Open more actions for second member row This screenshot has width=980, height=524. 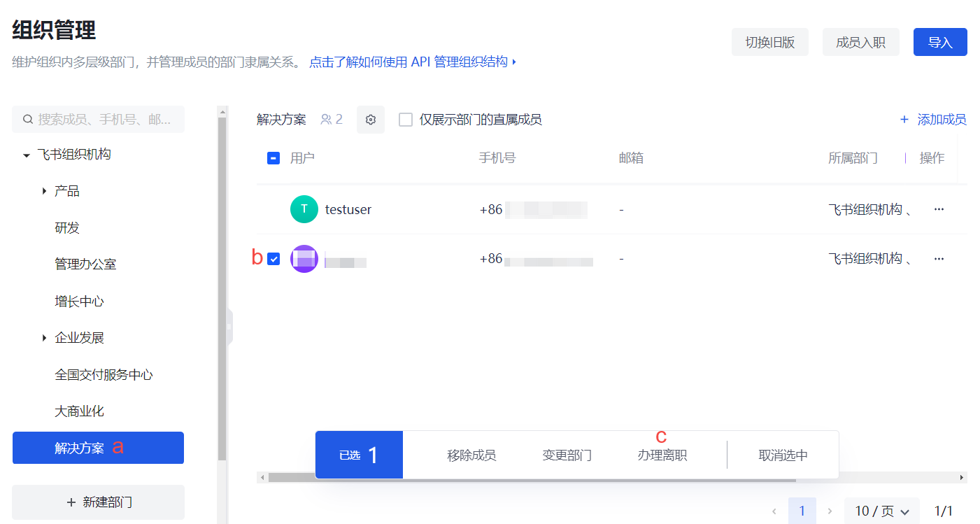point(939,259)
